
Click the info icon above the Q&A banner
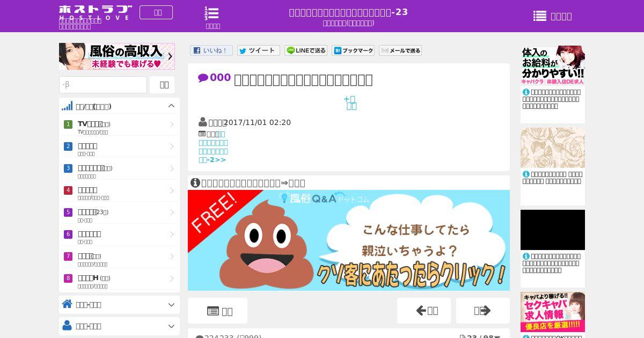(x=195, y=182)
